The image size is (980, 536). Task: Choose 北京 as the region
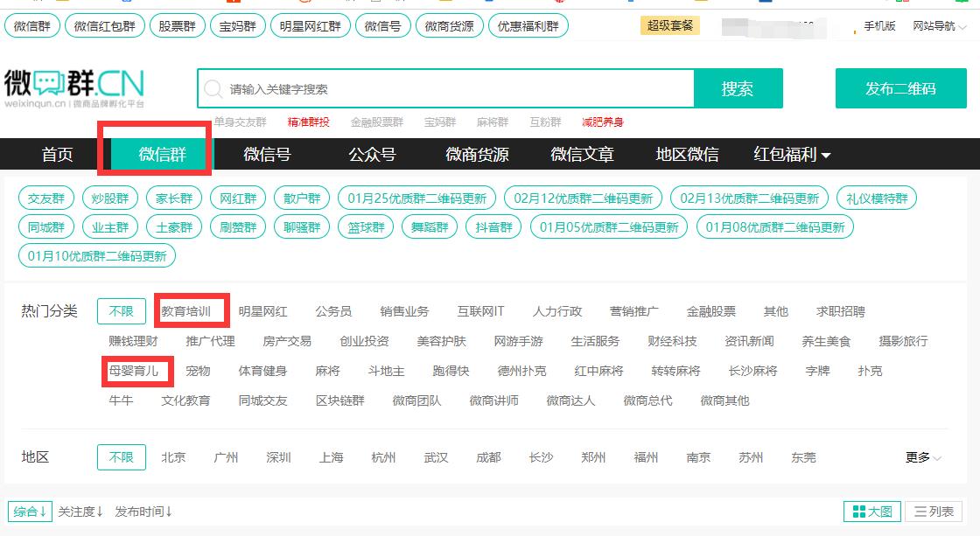coord(173,457)
